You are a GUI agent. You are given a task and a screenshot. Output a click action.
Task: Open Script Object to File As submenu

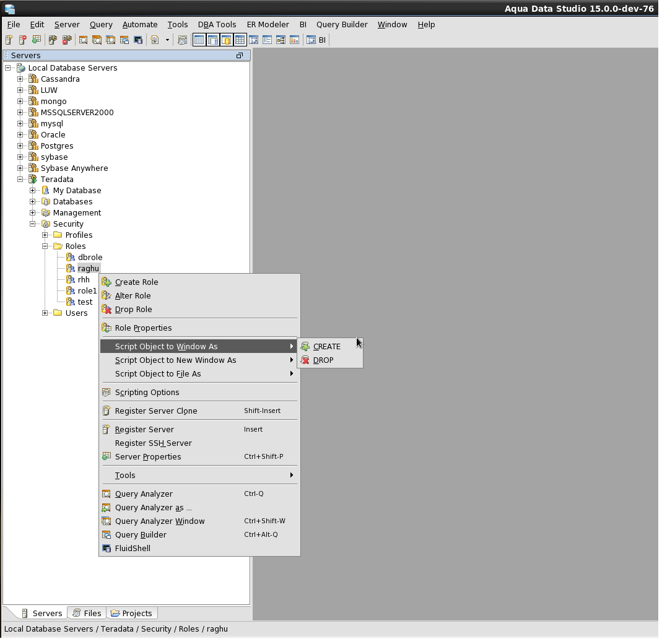pos(199,374)
